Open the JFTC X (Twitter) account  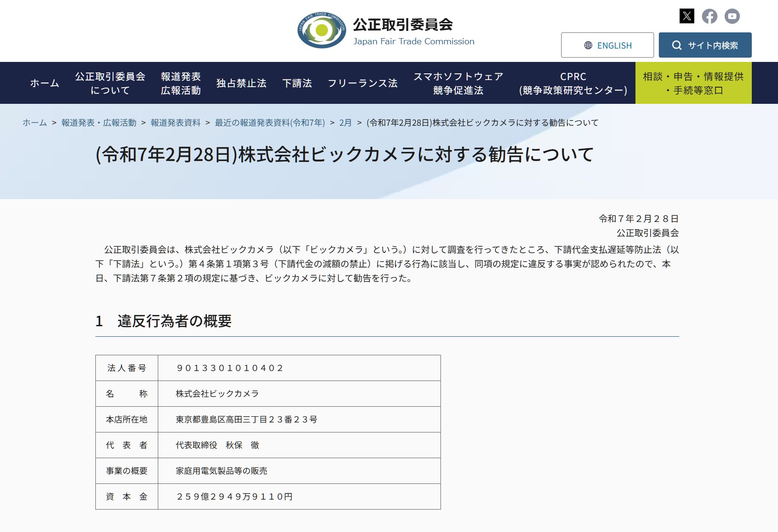click(686, 16)
